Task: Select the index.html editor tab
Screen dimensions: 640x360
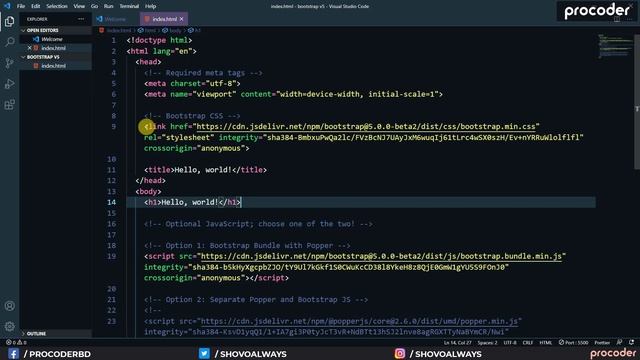Action: [164, 19]
